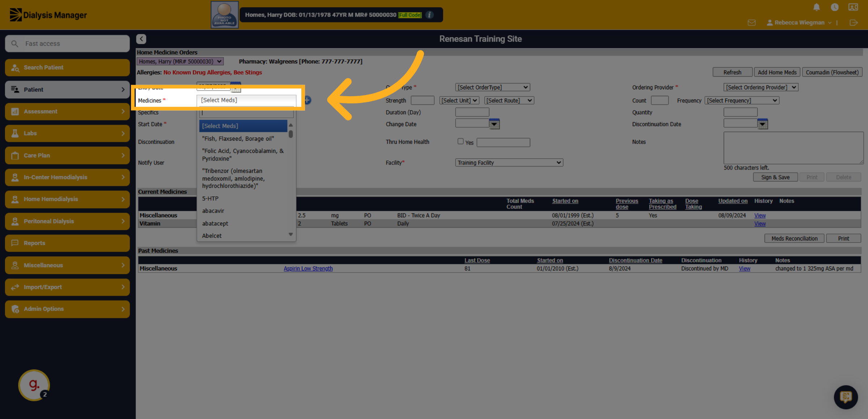Click the patient info icon beside Full Code
Screen dimensions: 868x419
[430, 15]
